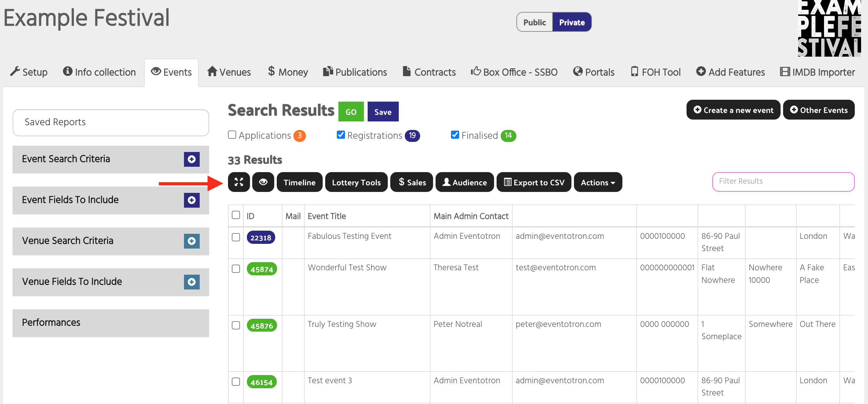Uncheck the Finalised checkbox
868x404 pixels.
coord(455,135)
